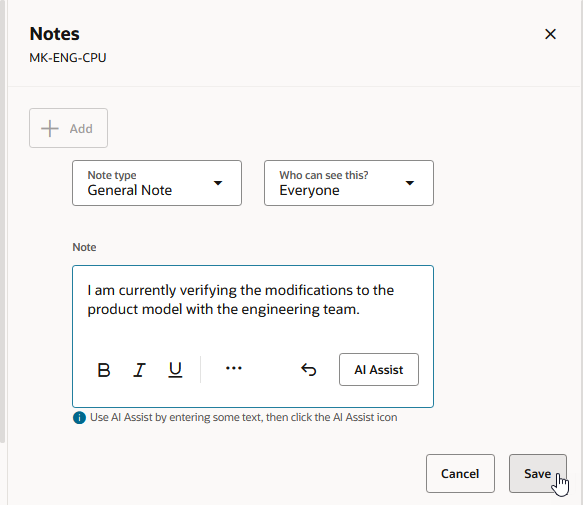Click the Everyone dropdown arrow
Viewport: 583px width, 505px height.
pyautogui.click(x=410, y=183)
